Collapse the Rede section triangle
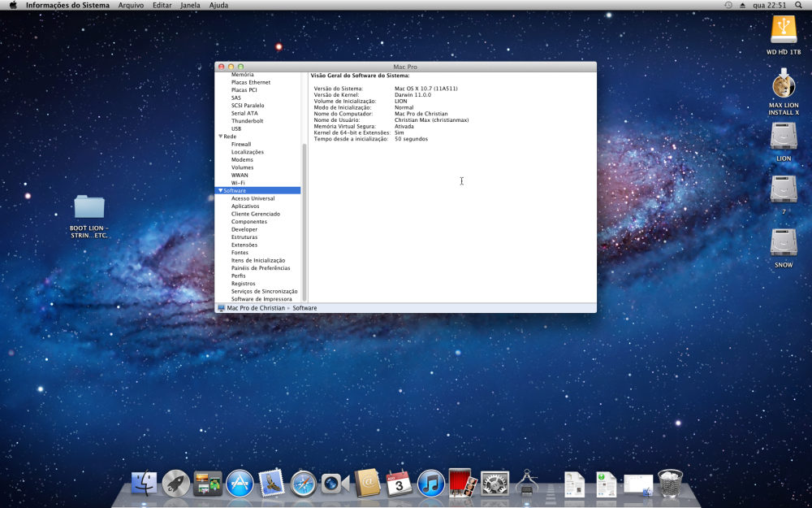Image resolution: width=812 pixels, height=508 pixels. [x=221, y=137]
